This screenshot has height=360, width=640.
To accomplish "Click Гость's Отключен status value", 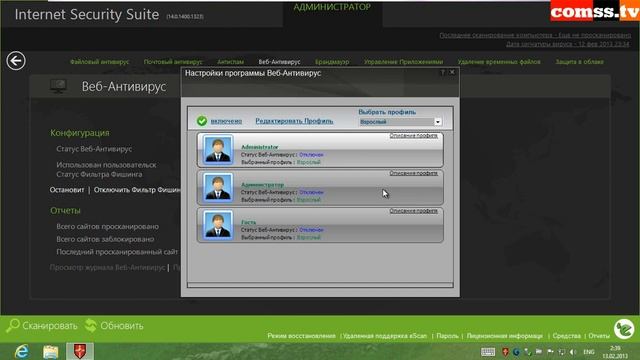I will (x=311, y=230).
